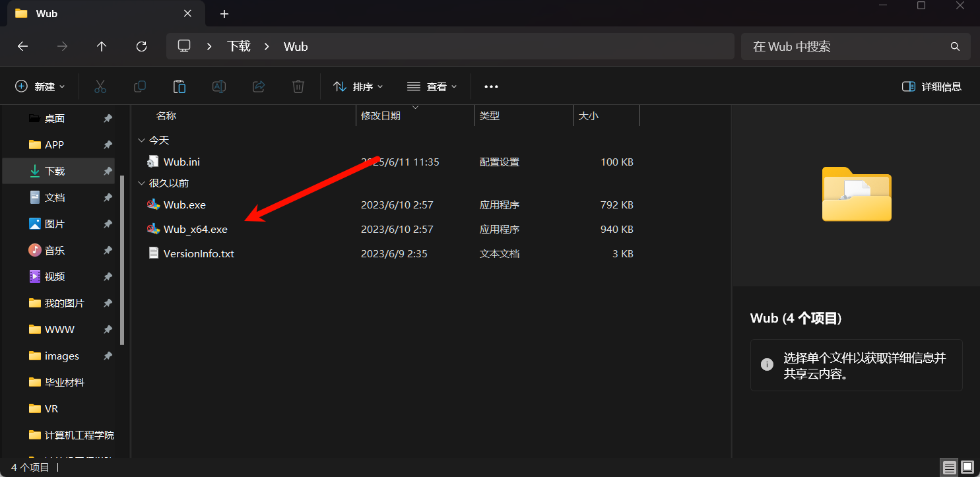Navigate up one folder level
Viewport: 980px width, 477px height.
tap(102, 46)
